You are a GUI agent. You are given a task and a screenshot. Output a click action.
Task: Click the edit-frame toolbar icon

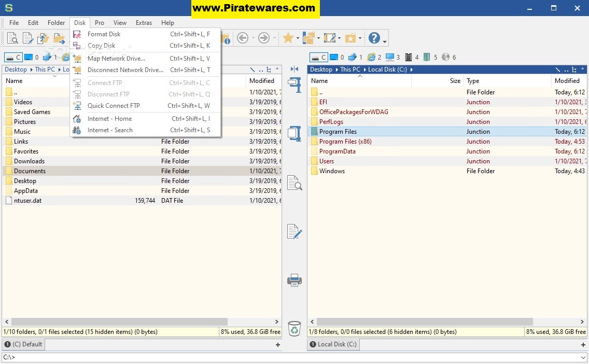[x=329, y=37]
